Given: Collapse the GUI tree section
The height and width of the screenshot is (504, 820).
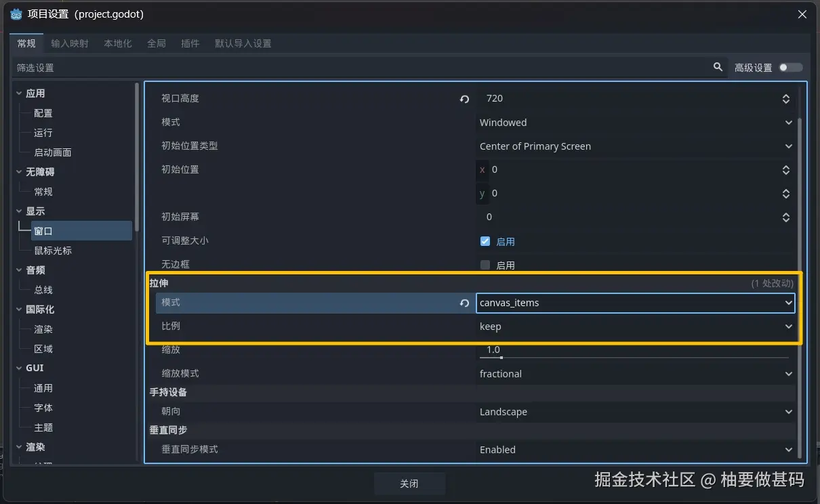Looking at the screenshot, I should (18, 368).
